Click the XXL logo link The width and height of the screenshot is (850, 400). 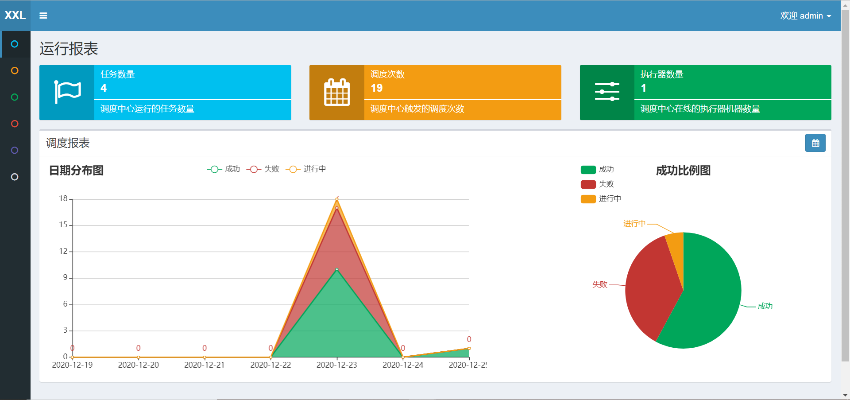click(15, 15)
